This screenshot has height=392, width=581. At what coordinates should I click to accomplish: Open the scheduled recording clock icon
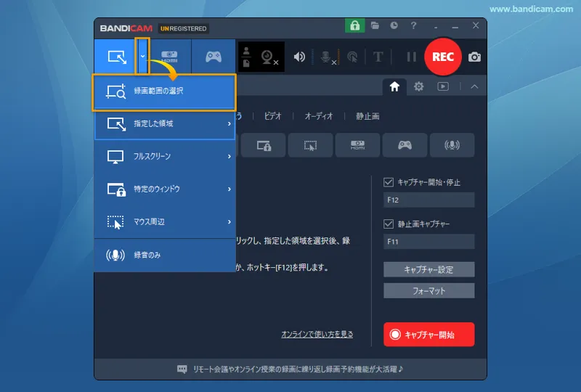pyautogui.click(x=394, y=25)
